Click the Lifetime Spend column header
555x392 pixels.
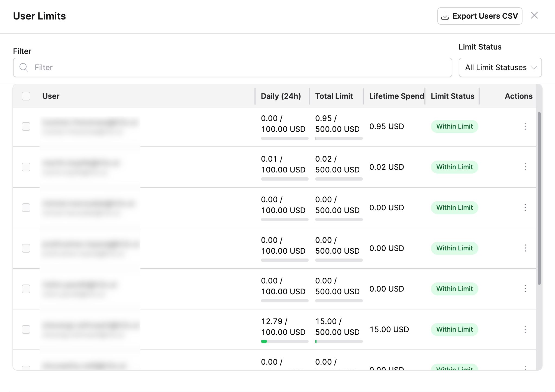tap(396, 96)
